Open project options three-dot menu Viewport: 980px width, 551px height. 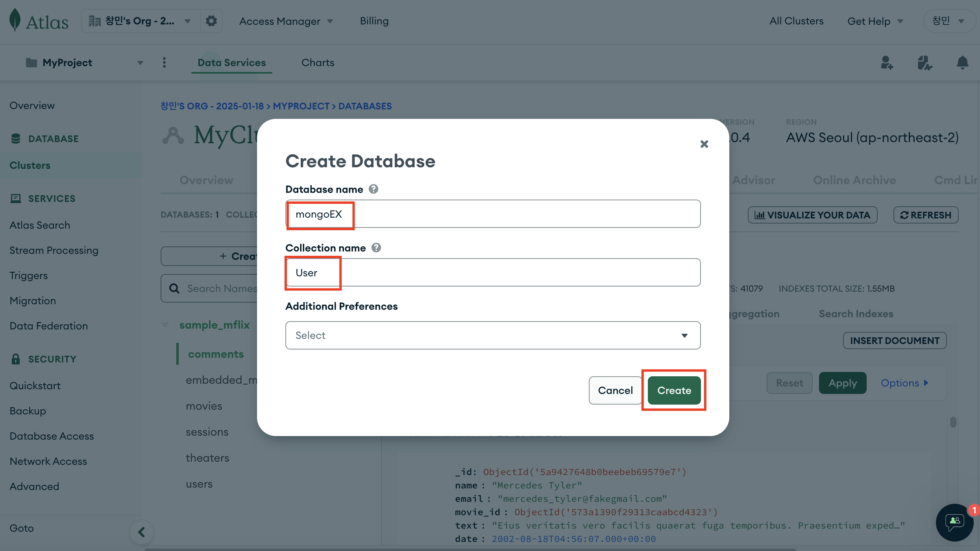pos(164,63)
